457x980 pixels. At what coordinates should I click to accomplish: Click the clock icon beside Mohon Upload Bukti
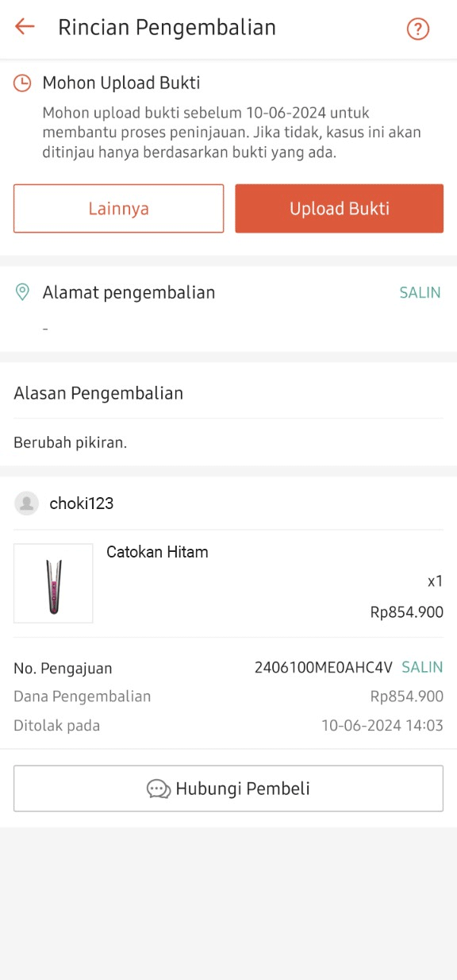click(22, 82)
